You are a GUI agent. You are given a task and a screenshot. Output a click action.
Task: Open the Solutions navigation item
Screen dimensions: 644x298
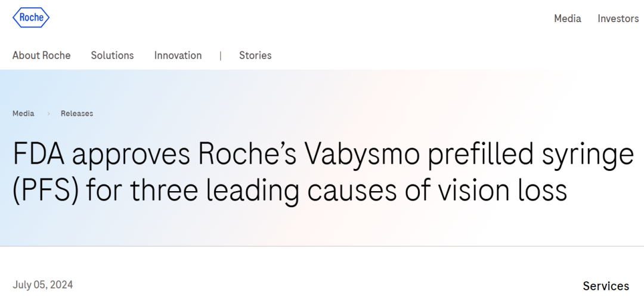click(x=112, y=56)
